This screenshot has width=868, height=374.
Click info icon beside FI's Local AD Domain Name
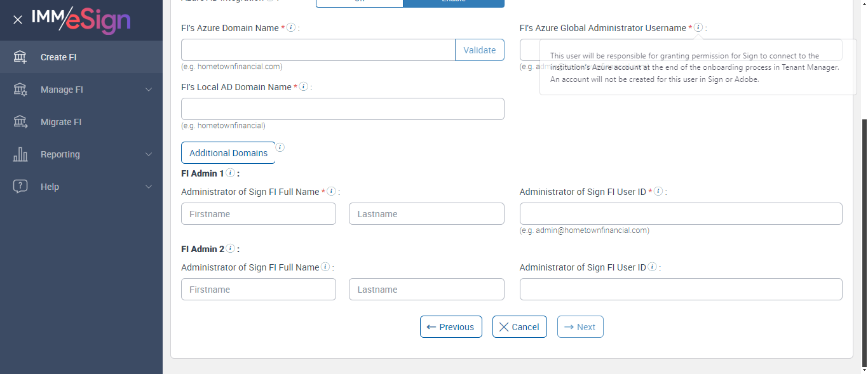304,86
